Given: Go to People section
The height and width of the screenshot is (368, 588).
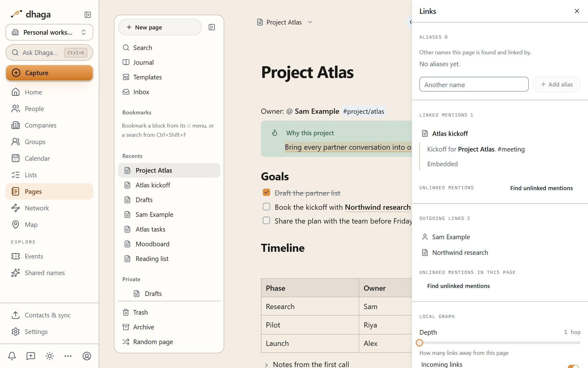Looking at the screenshot, I should click(49, 109).
